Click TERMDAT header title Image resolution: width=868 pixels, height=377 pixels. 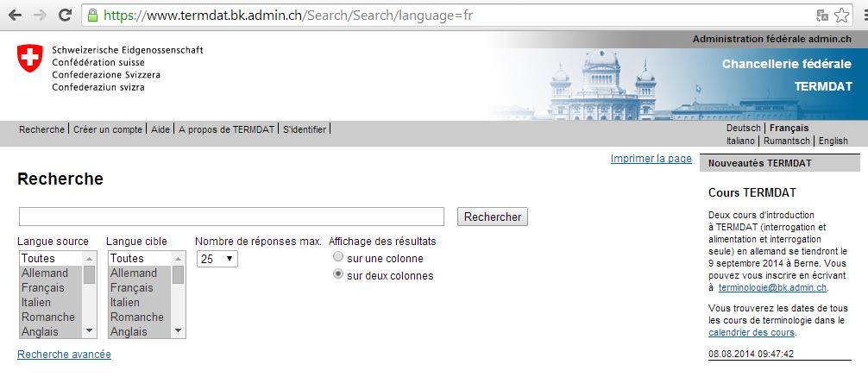tap(823, 87)
